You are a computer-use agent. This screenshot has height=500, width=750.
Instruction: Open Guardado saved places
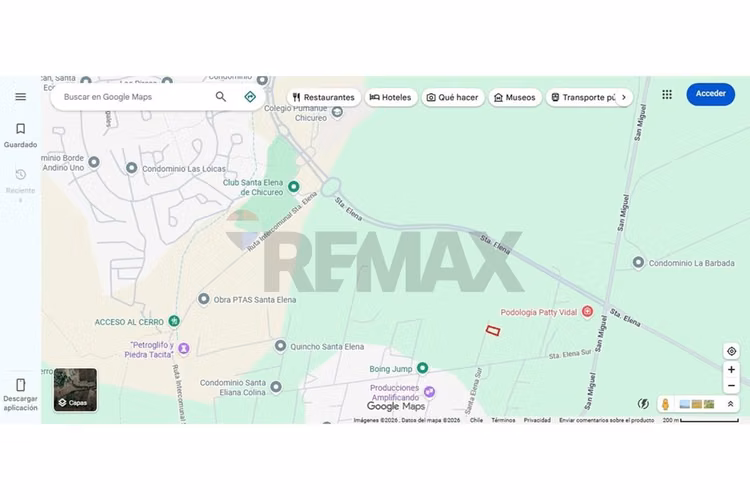(x=20, y=135)
